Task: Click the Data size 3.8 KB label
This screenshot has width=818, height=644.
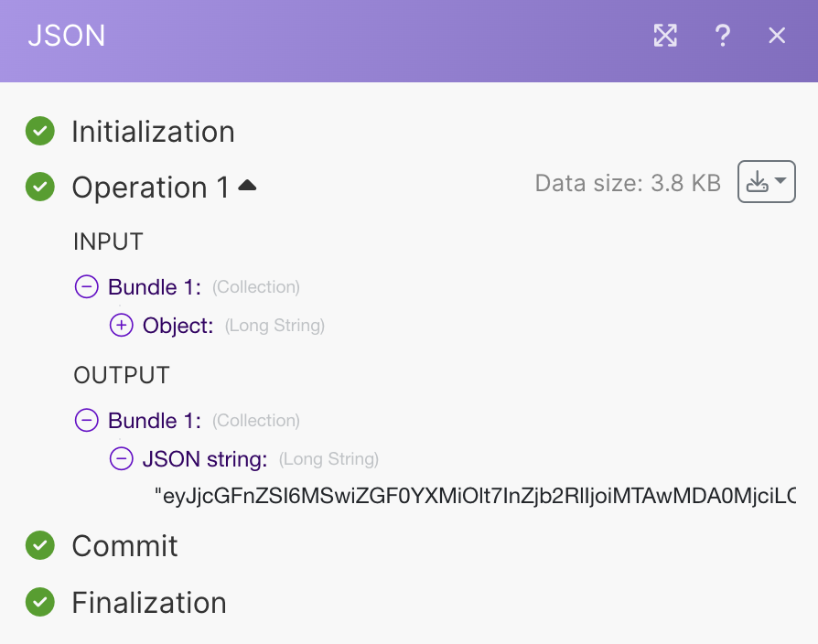Action: point(628,183)
